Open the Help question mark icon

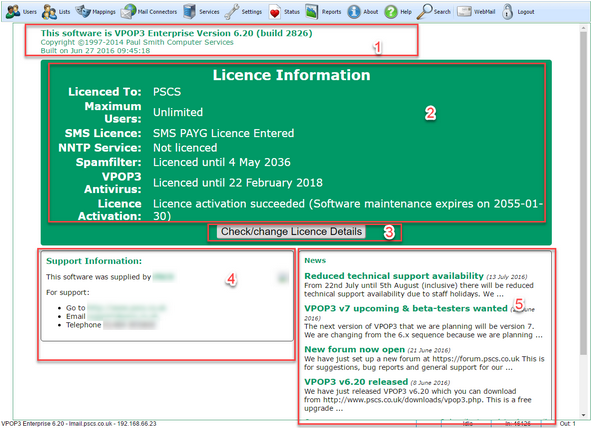click(391, 12)
